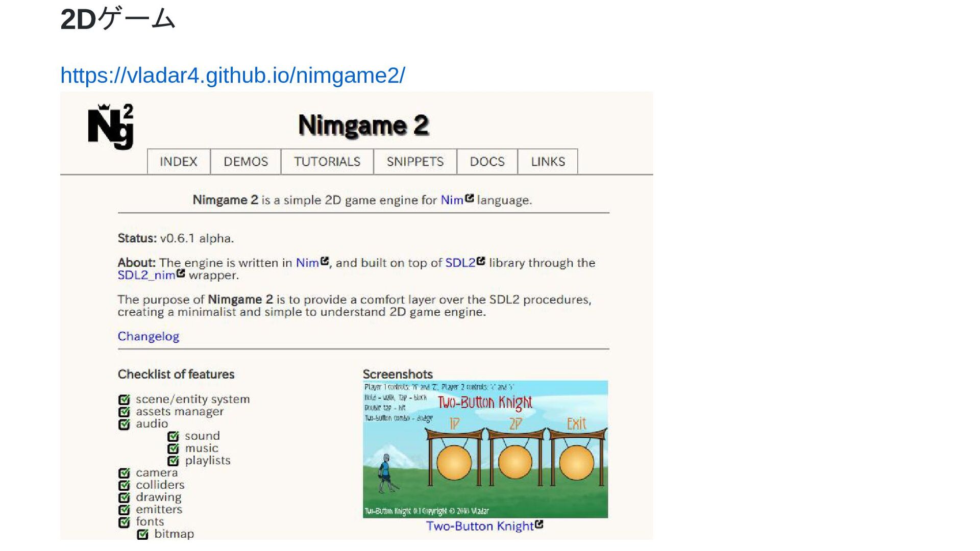
Task: Follow the Two-Button Knight caption link
Action: 480,526
